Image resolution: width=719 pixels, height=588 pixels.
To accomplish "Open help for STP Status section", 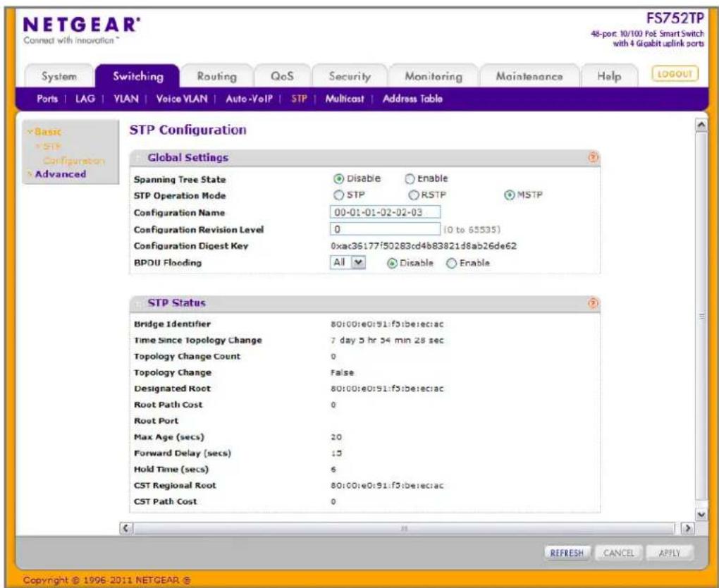I will (x=593, y=303).
